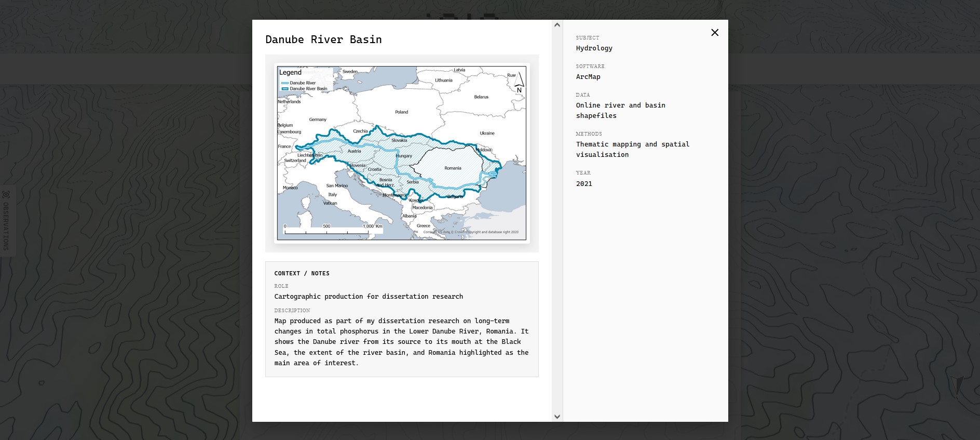The height and width of the screenshot is (440, 980).
Task: Click the YEAR field label
Action: point(583,173)
